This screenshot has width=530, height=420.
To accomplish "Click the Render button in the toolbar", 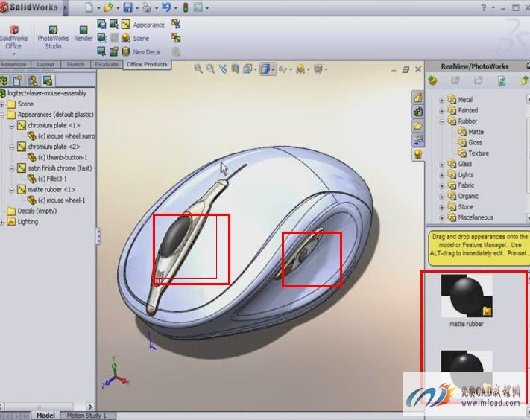I will 83,34.
